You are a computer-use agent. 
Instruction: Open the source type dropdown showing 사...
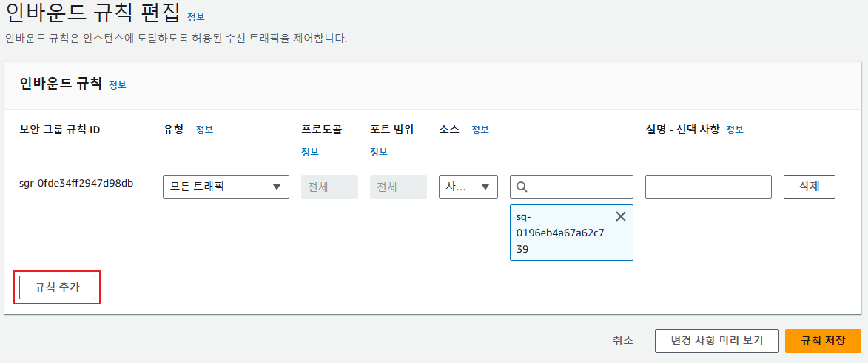click(x=468, y=187)
